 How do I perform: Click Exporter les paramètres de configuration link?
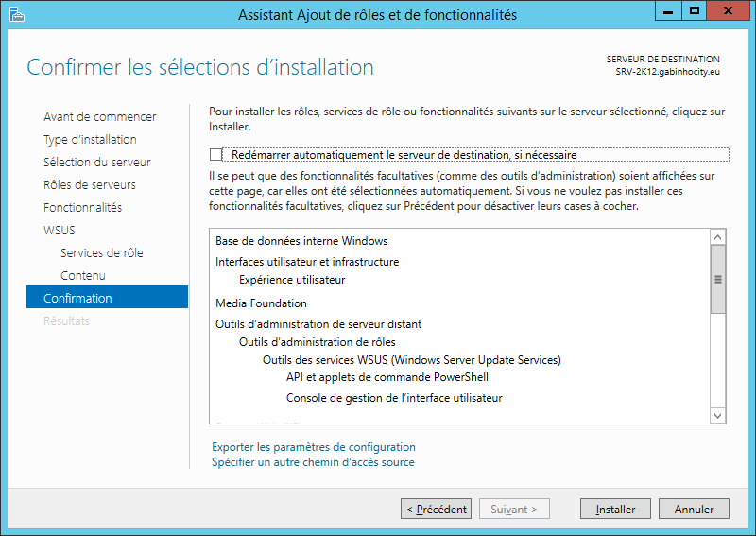coord(314,447)
